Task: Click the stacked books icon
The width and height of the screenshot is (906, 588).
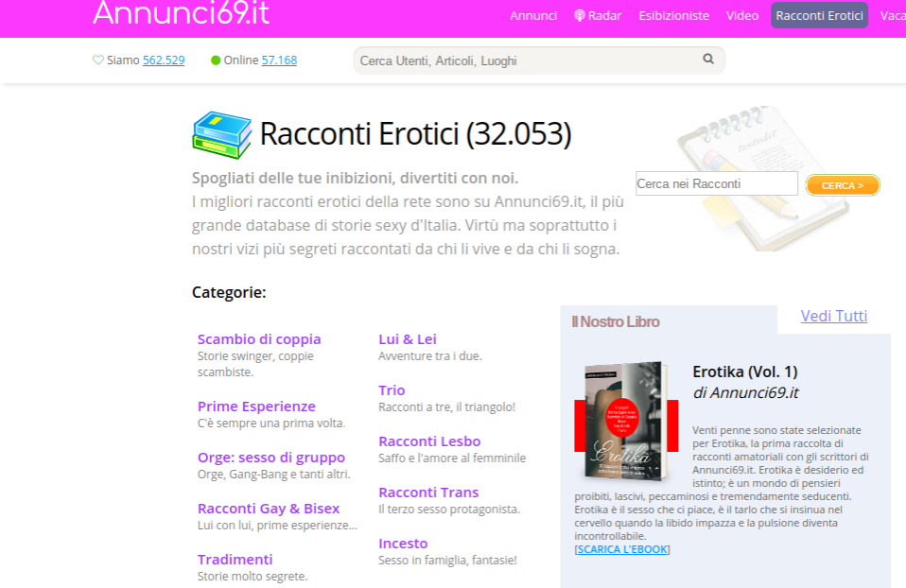Action: [221, 134]
